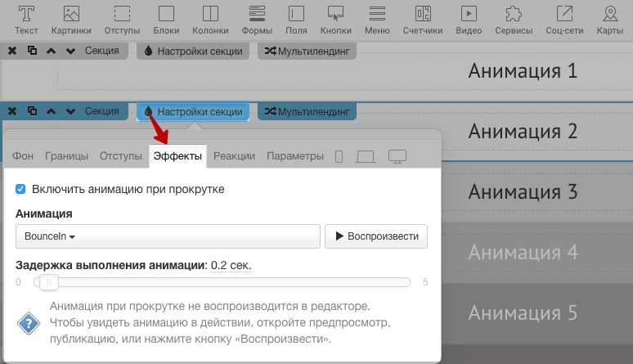Click the Воспроизвести play button
This screenshot has height=364, width=633.
[376, 236]
